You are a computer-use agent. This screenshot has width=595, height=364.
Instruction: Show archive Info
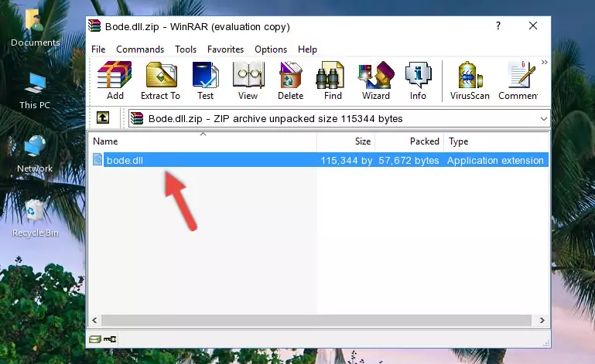pos(418,81)
